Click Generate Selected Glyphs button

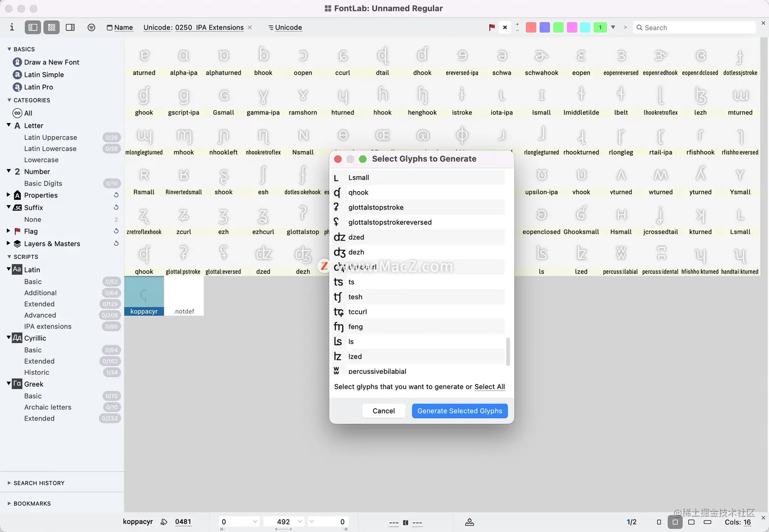pos(460,411)
